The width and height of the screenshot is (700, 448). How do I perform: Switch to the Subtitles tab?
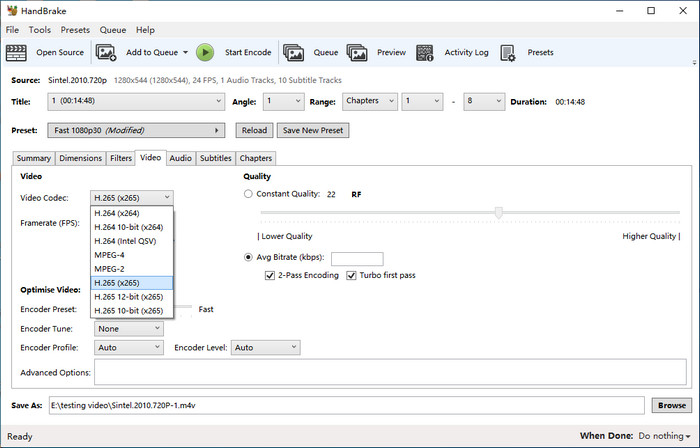[x=216, y=158]
